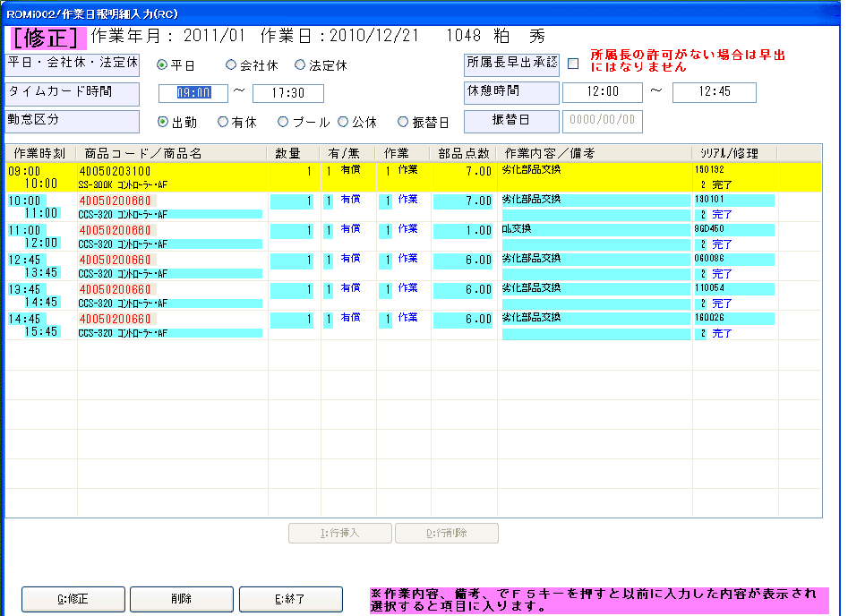Click 作業 in the 10:00 row
Screen dimensions: 848x616
pyautogui.click(x=407, y=200)
